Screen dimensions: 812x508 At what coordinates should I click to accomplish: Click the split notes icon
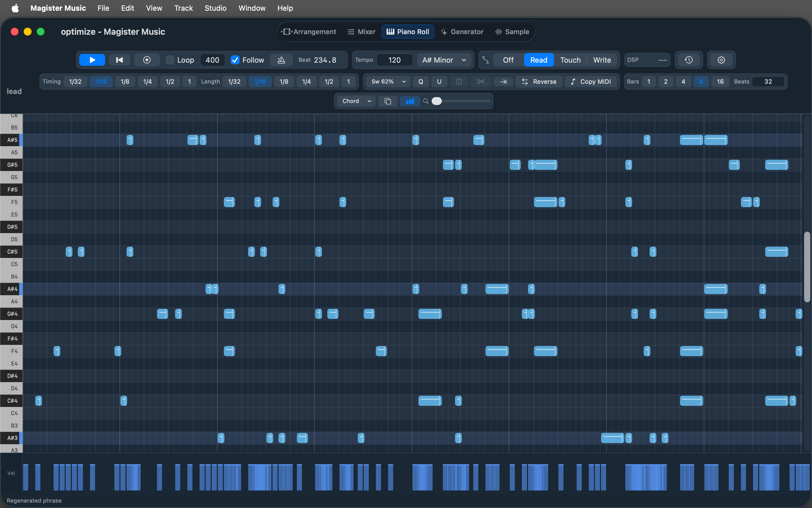459,82
